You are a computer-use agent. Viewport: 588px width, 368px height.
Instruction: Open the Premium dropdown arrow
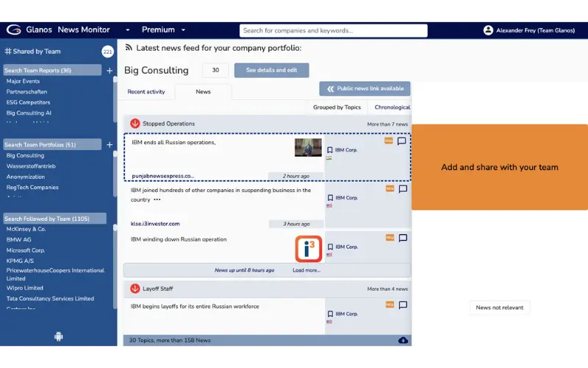[183, 30]
